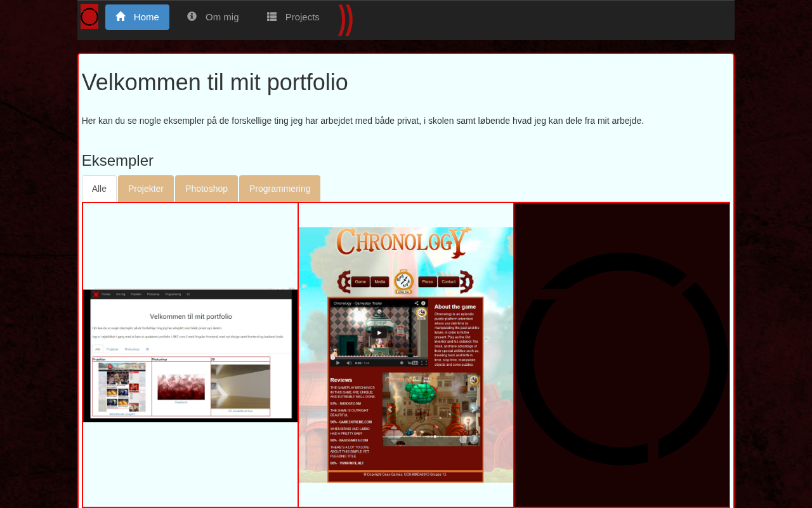
Task: Open the portfolio website screenshot thumbnail
Action: (190, 356)
